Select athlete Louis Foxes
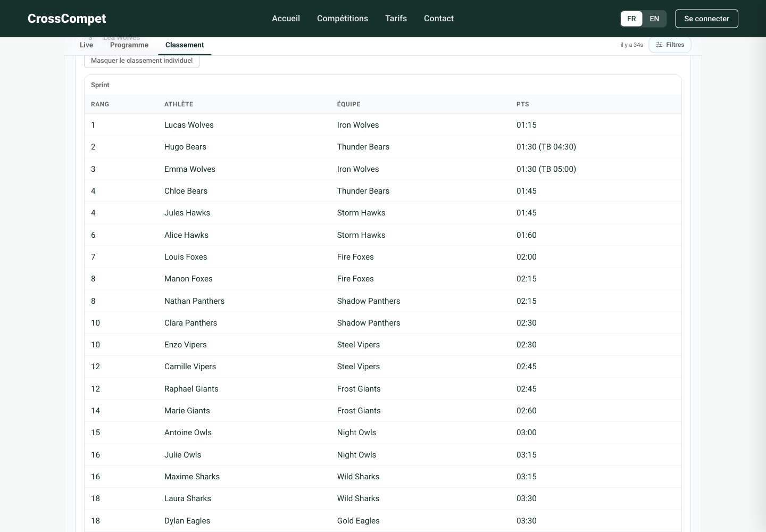766x532 pixels. [x=186, y=257]
